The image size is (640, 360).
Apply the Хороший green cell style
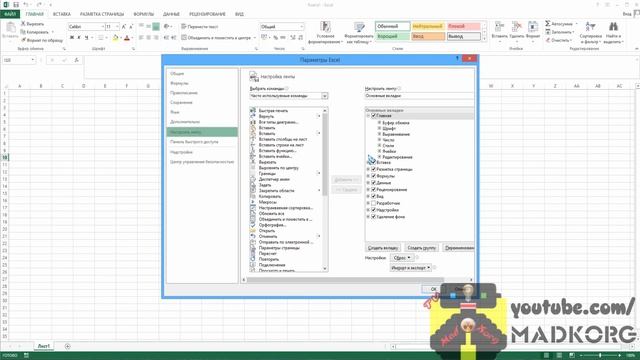393,36
